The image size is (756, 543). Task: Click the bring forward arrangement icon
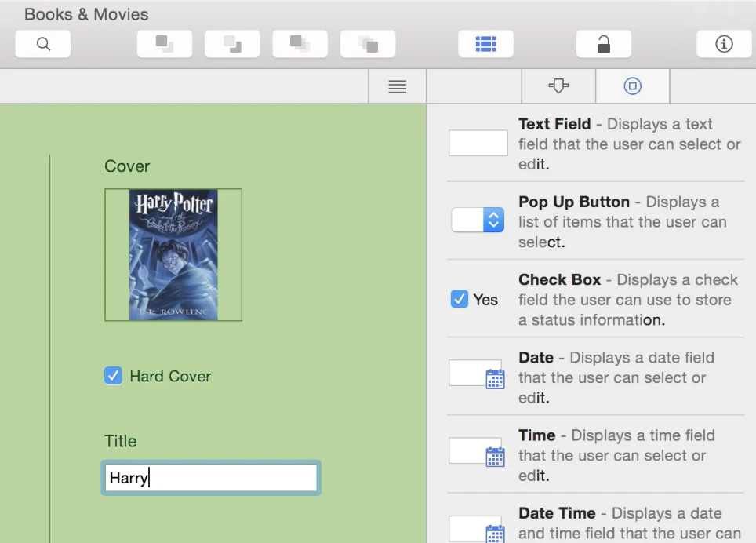point(165,44)
